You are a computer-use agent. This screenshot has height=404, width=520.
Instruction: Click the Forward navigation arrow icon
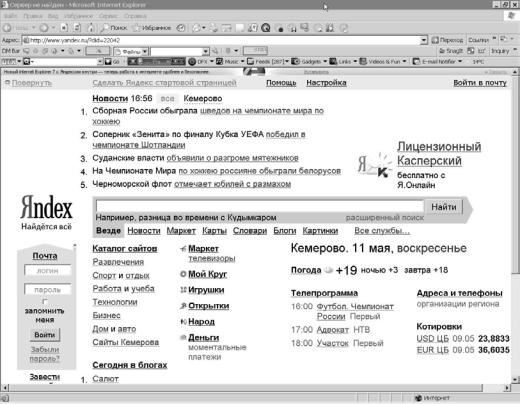pos(44,28)
